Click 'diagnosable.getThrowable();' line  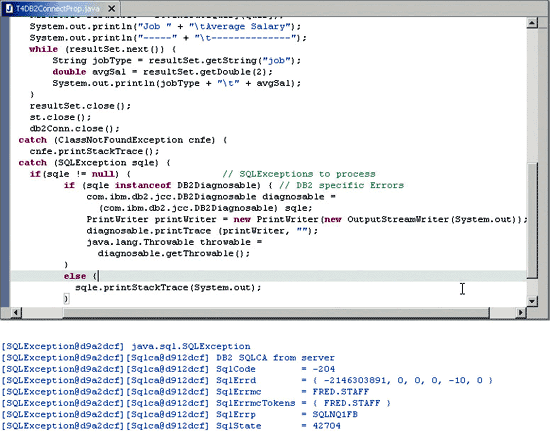174,253
